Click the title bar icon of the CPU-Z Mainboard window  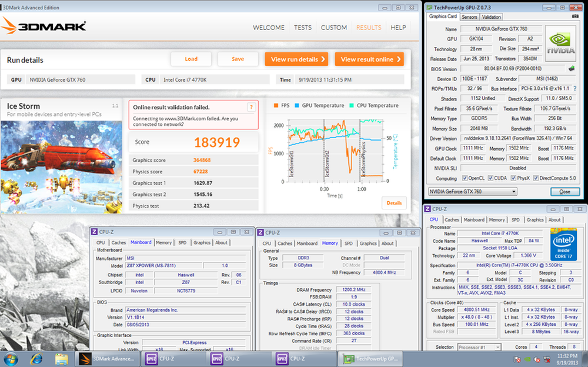click(x=94, y=232)
